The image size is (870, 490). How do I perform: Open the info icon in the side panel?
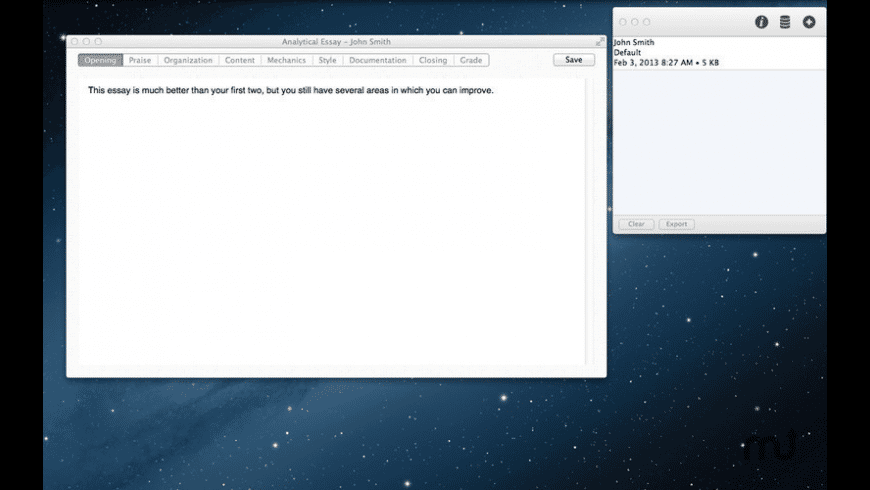point(761,22)
